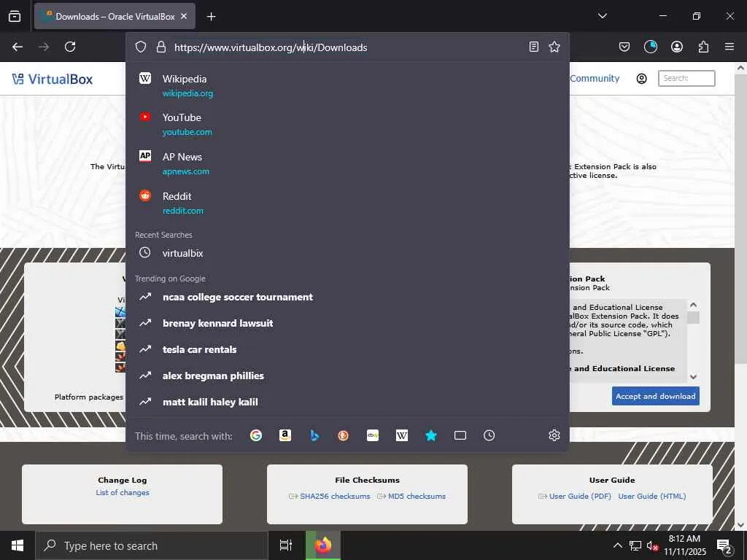The image size is (747, 560).
Task: Open the Firefox application hamburger menu
Action: point(729,47)
